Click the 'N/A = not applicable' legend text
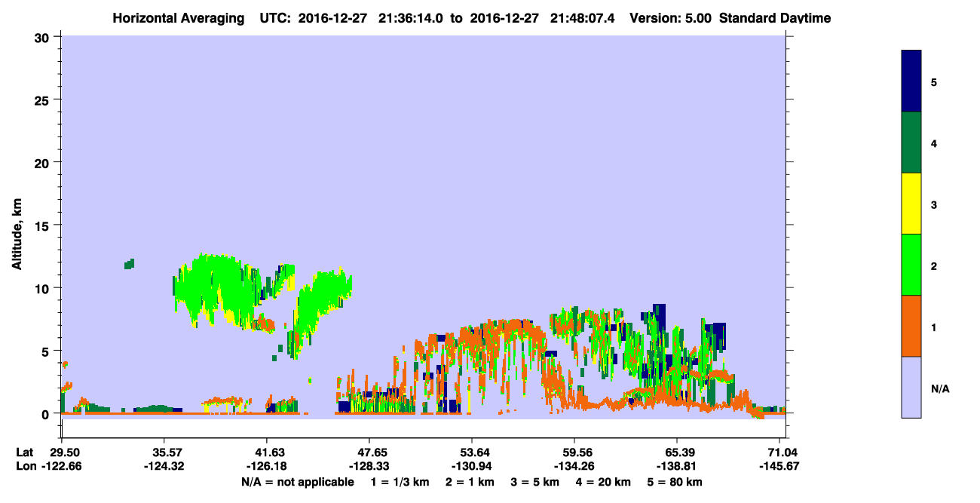 click(297, 482)
